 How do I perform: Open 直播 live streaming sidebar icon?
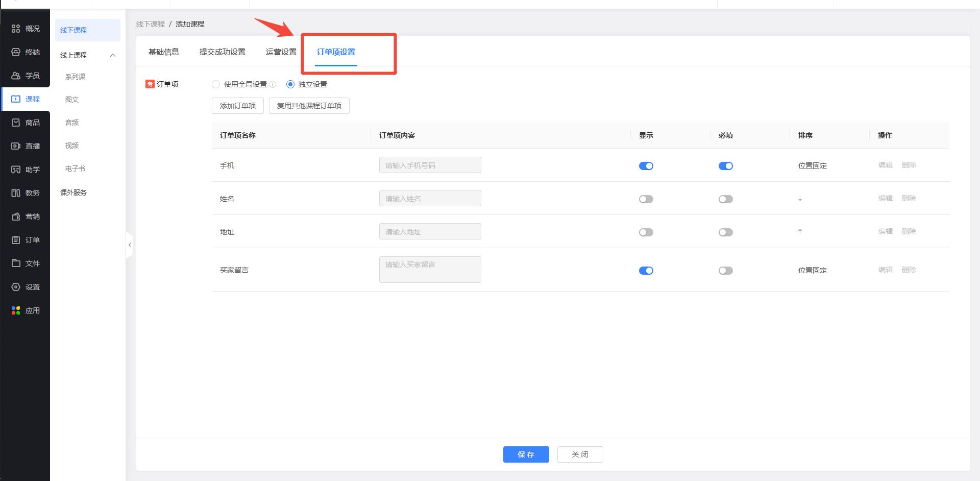click(16, 146)
